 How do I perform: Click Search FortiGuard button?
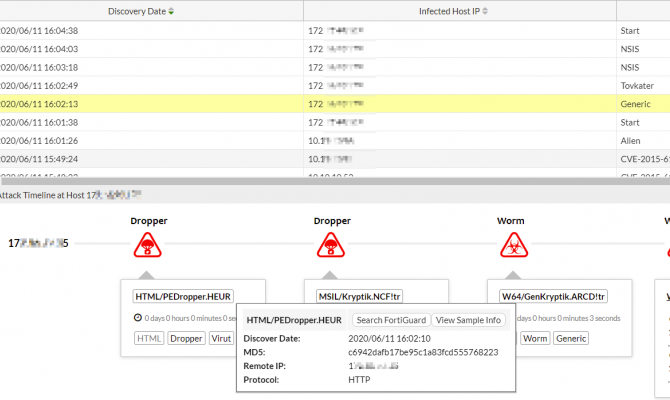coord(391,320)
